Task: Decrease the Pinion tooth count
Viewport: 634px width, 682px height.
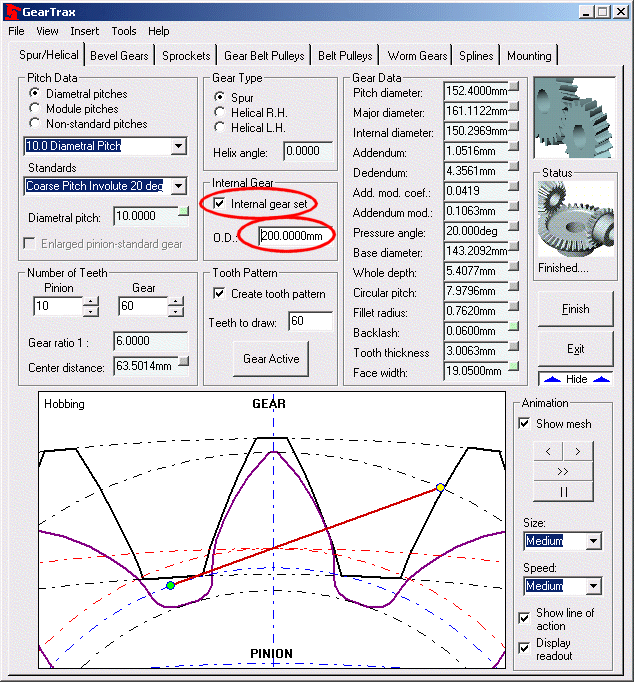Action: pos(90,311)
